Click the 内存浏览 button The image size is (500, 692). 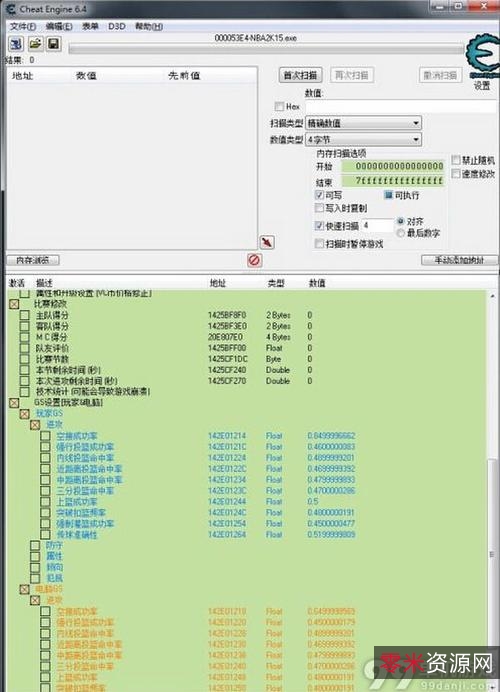(33, 260)
